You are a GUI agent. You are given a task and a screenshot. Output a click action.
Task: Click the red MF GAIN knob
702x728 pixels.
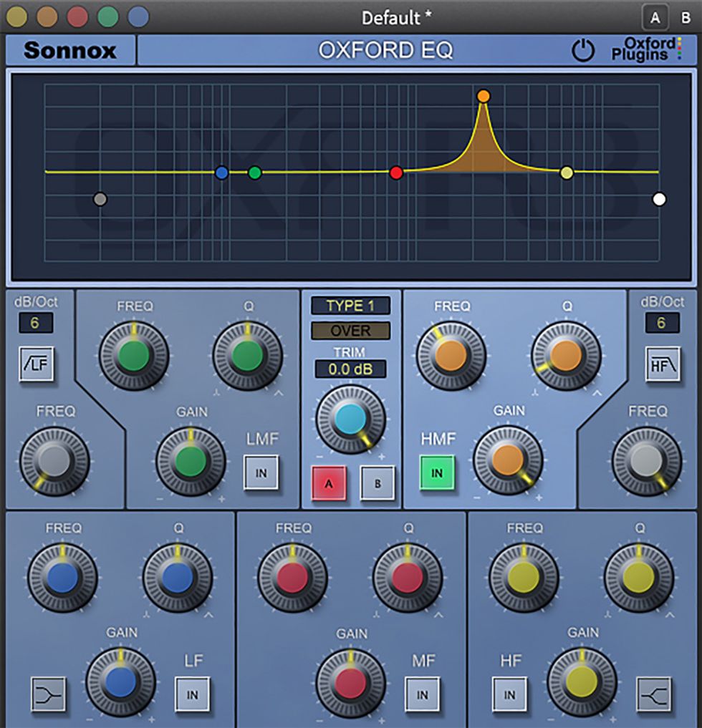pyautogui.click(x=351, y=684)
